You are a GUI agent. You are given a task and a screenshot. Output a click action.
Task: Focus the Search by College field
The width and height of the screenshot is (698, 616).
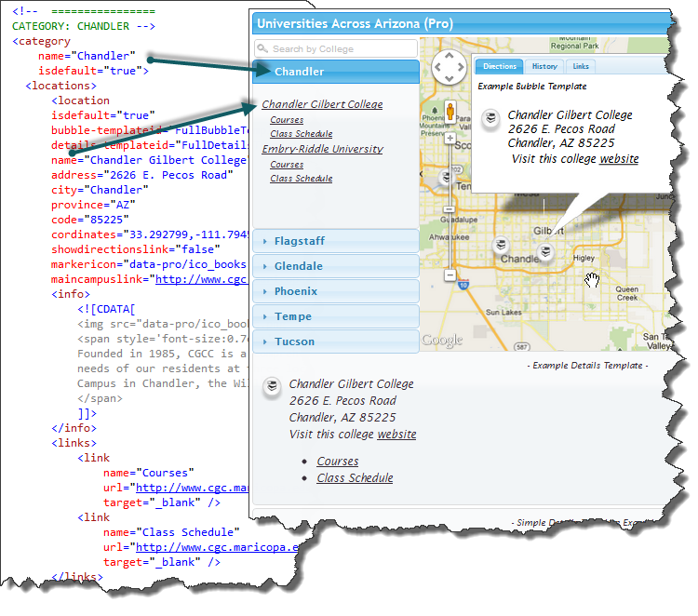click(336, 48)
